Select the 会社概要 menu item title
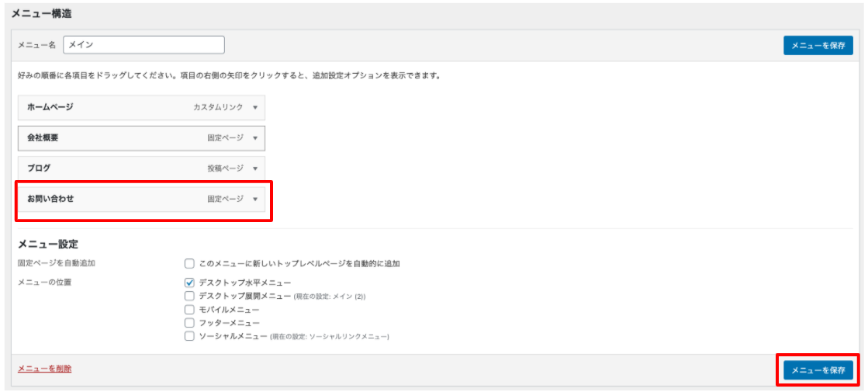The height and width of the screenshot is (392, 868). click(x=43, y=138)
